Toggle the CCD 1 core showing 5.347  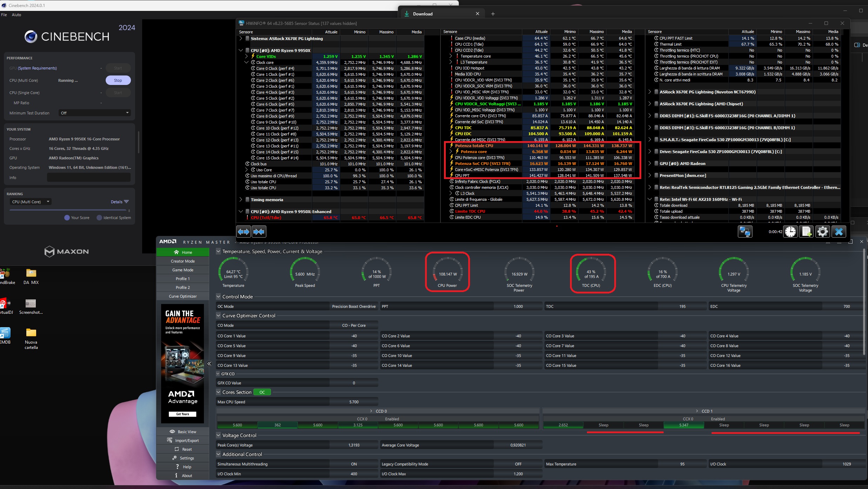coord(684,425)
